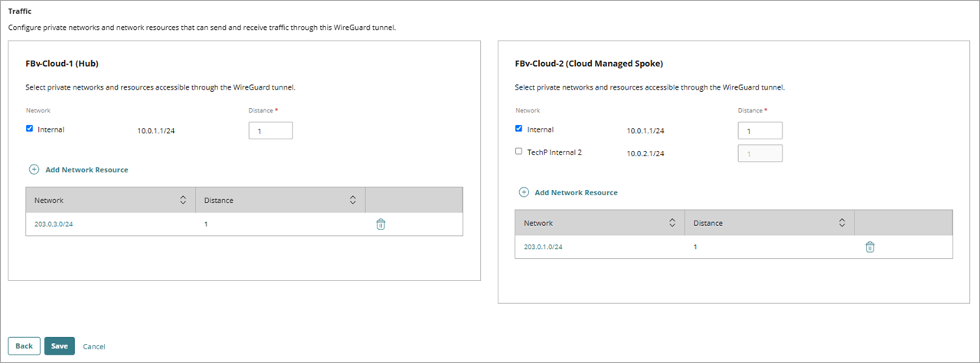Click the distance value in 203.0.3.0/24 row
Screen dimensions: 980x363
206,224
